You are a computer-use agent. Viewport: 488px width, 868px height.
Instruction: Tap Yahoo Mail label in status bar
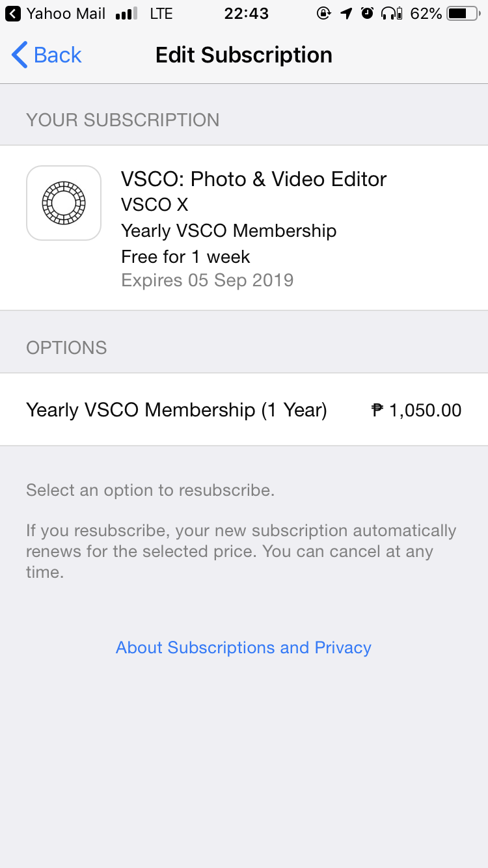coord(66,14)
